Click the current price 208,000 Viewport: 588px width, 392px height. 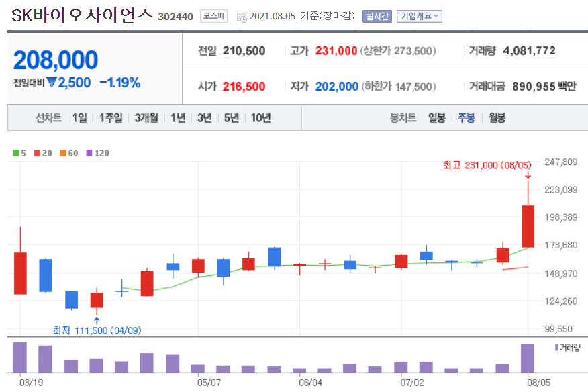coord(56,60)
